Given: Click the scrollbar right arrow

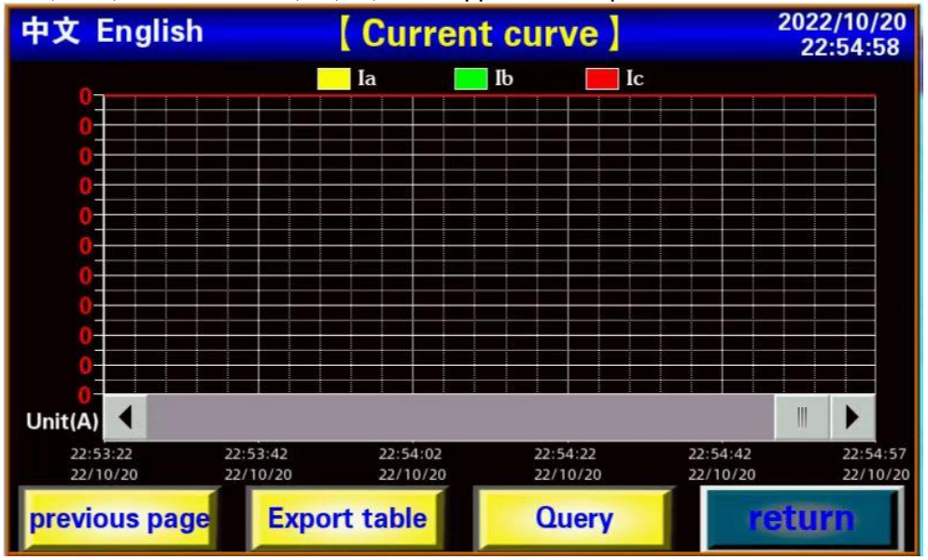Looking at the screenshot, I should (x=852, y=416).
